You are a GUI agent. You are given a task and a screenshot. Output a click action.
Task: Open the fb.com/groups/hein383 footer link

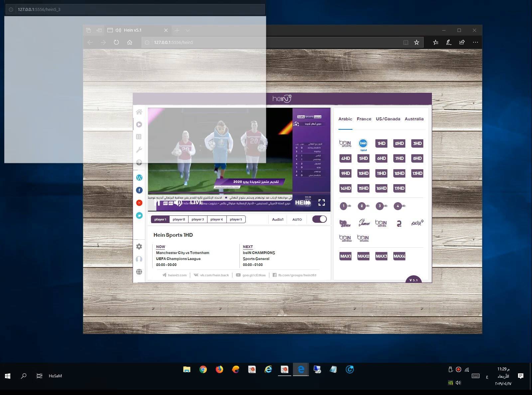[x=295, y=275]
